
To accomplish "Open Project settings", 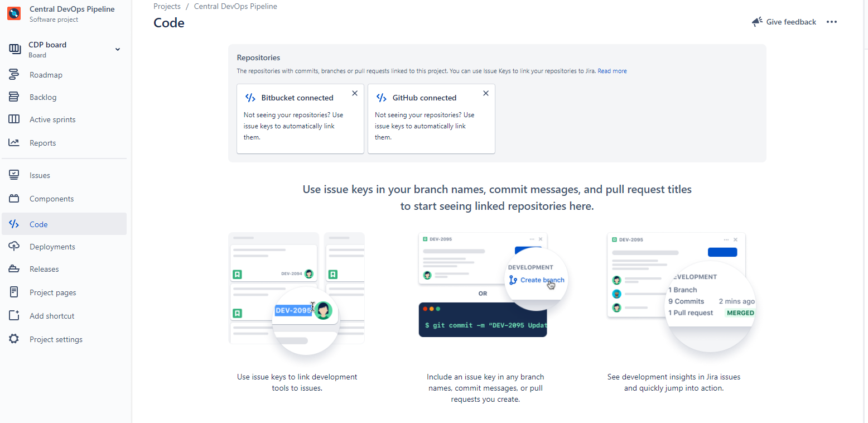I will click(55, 339).
